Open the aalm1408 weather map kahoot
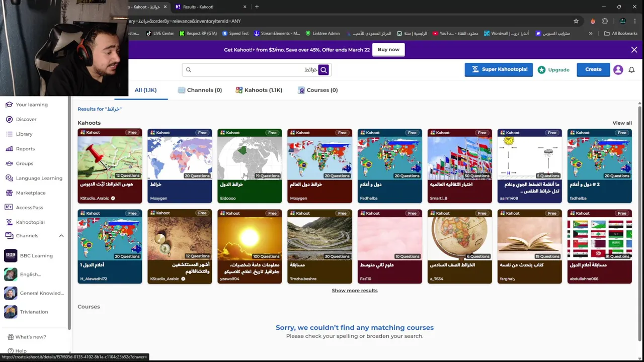This screenshot has width=644, height=362. (x=530, y=166)
